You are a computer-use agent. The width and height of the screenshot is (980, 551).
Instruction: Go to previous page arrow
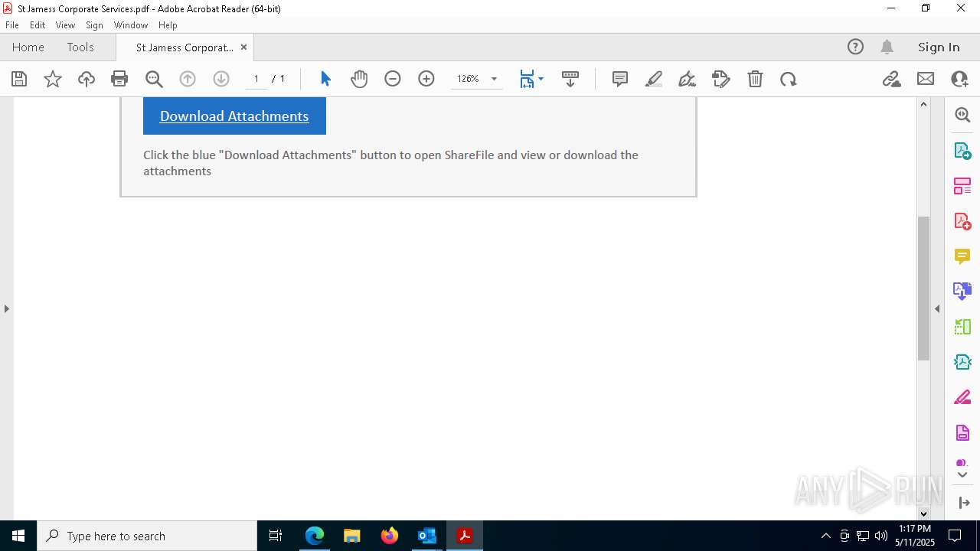tap(188, 79)
